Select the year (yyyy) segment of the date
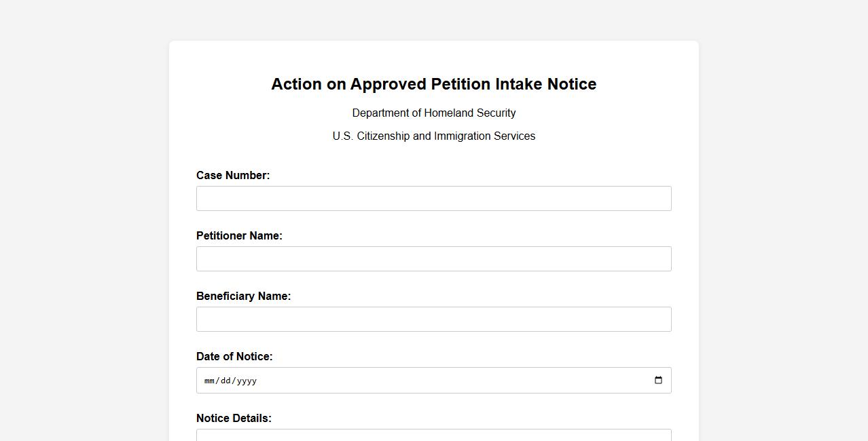868x441 pixels. click(245, 381)
